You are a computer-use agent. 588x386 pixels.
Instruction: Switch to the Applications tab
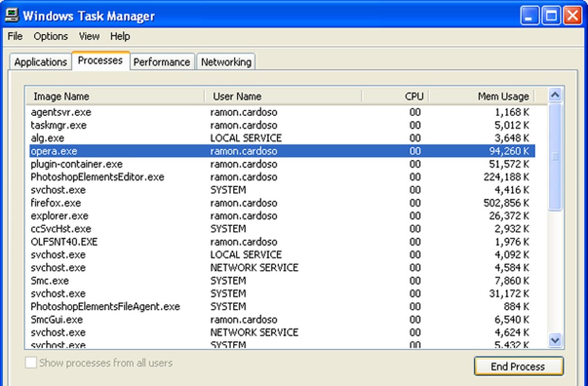(x=41, y=62)
